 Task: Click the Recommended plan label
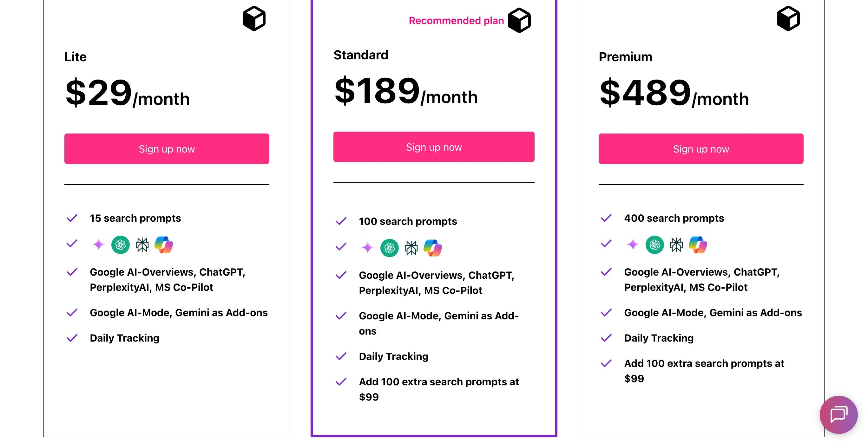[x=456, y=21]
